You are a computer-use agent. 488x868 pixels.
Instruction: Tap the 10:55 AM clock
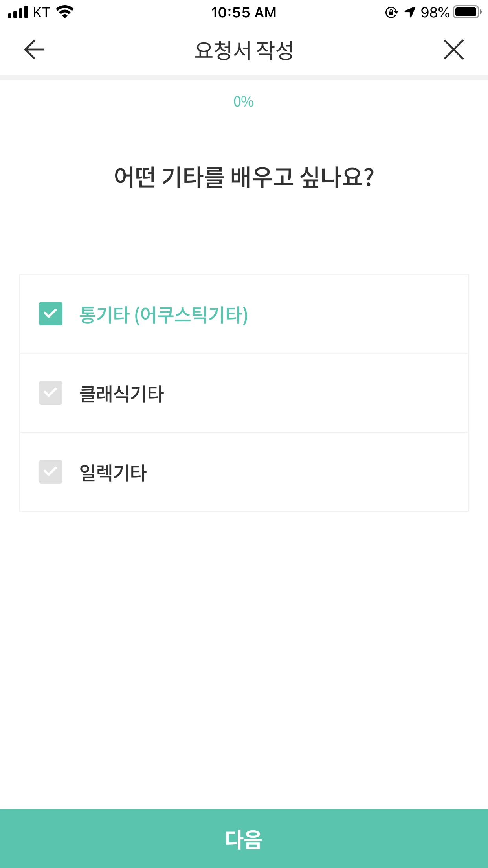[x=244, y=12]
